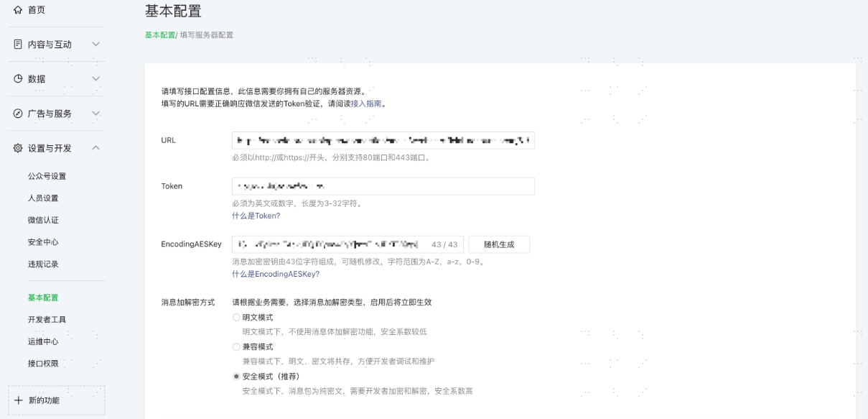Open the 什么是Token? link
This screenshot has width=868, height=419.
[x=256, y=216]
